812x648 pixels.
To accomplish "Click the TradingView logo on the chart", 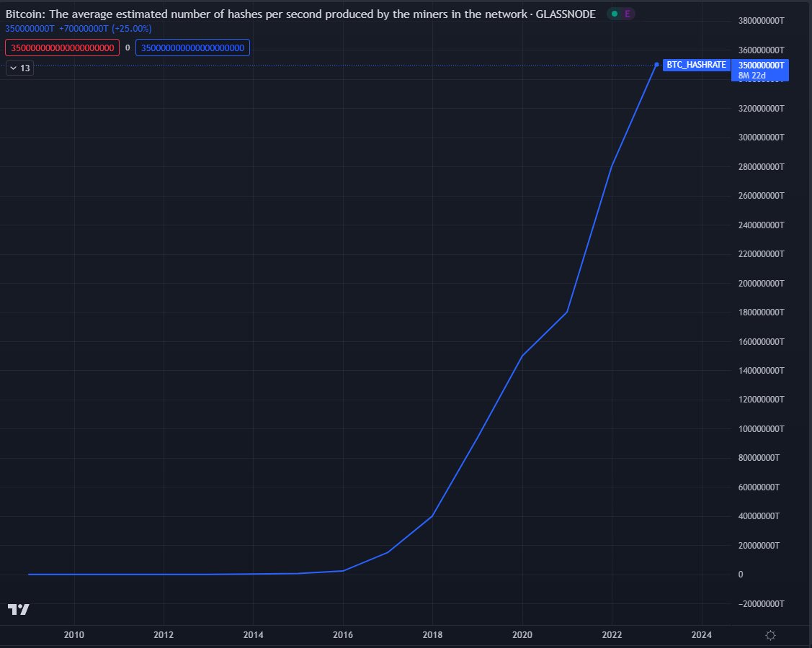I will 19,609.
